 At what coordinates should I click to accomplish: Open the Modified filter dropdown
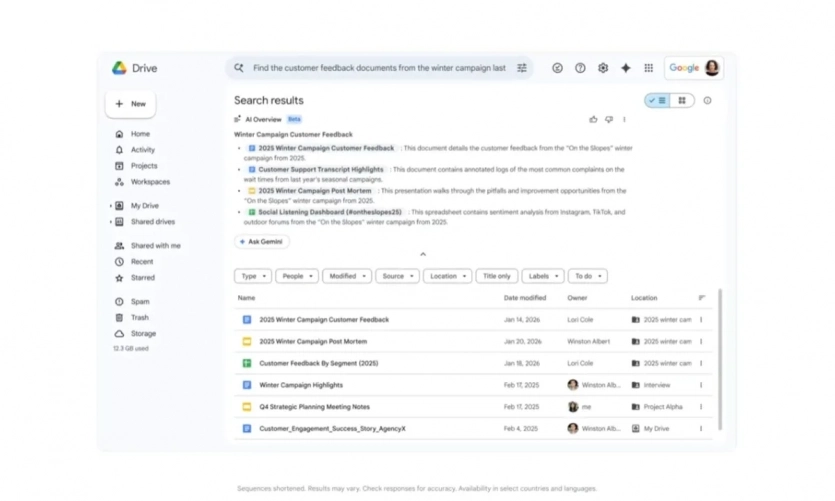pyautogui.click(x=346, y=276)
